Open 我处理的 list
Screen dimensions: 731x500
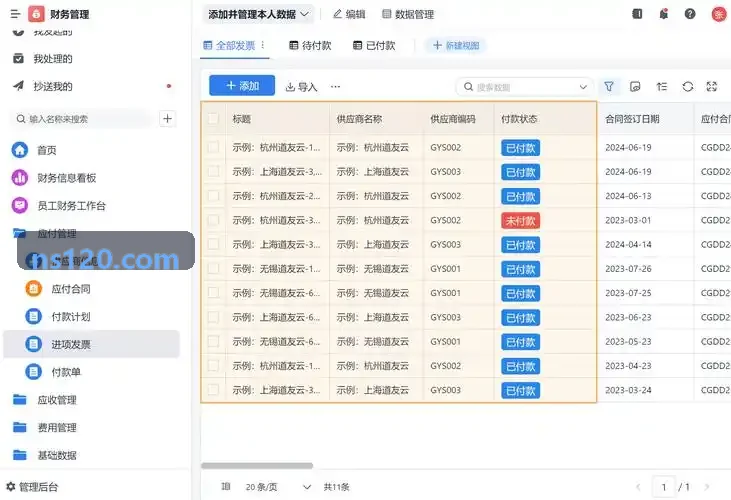click(x=52, y=59)
